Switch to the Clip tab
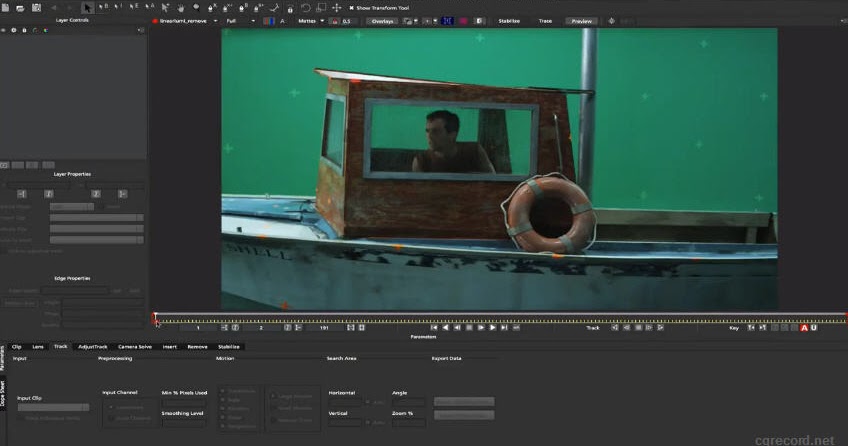Image resolution: width=848 pixels, height=446 pixels. pyautogui.click(x=17, y=347)
